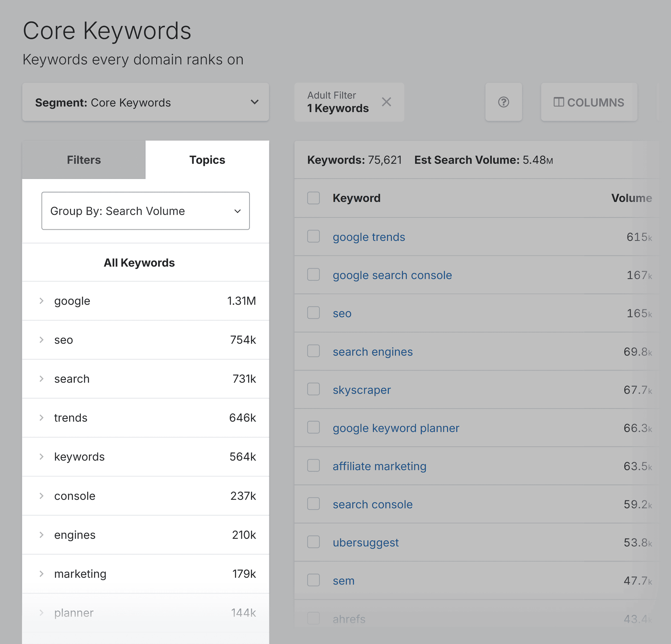This screenshot has height=644, width=671.
Task: Check the search engines row checkbox
Action: pos(313,351)
